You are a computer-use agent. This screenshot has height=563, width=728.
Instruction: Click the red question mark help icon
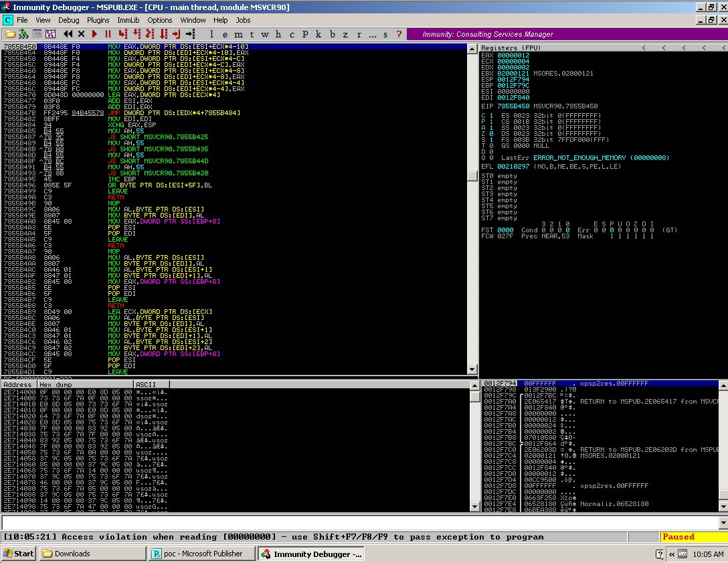point(399,34)
